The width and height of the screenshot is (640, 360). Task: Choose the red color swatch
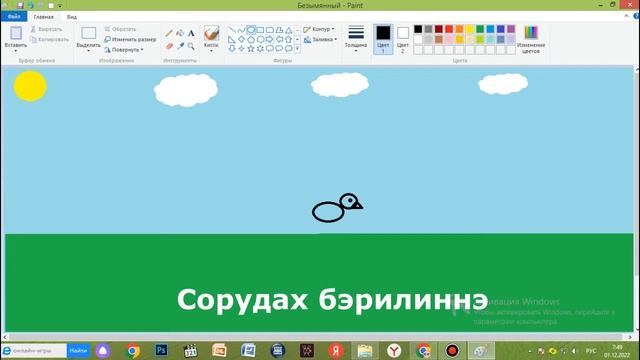[x=449, y=29]
